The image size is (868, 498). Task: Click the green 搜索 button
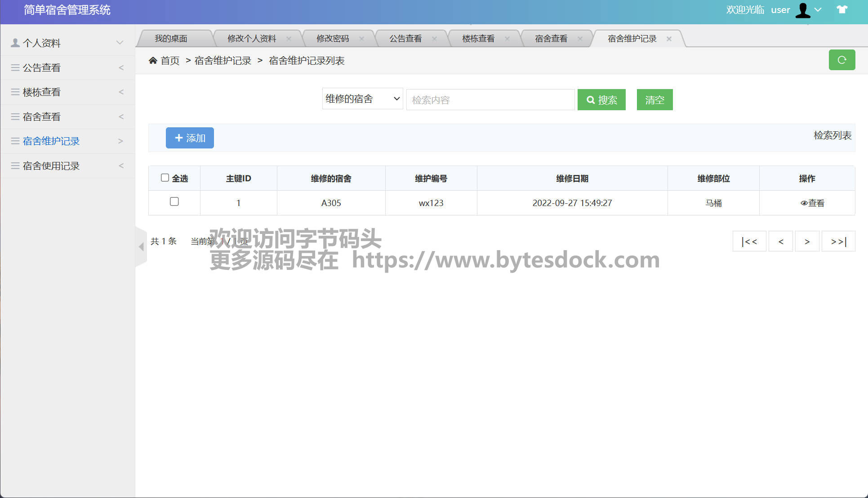(601, 99)
